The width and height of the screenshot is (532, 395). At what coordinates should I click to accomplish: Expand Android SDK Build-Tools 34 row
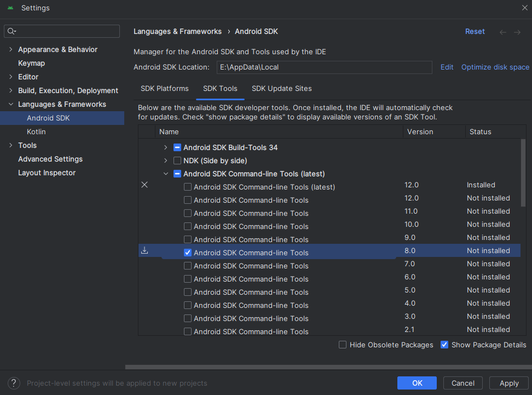[x=166, y=147]
